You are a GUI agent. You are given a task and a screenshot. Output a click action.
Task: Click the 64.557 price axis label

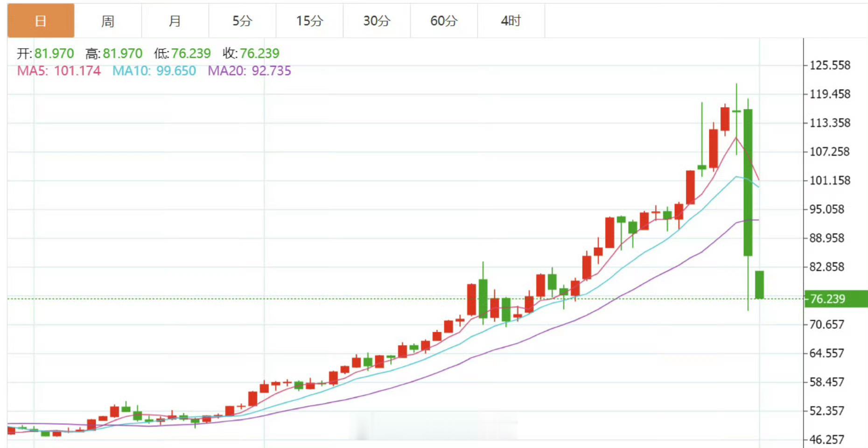827,353
